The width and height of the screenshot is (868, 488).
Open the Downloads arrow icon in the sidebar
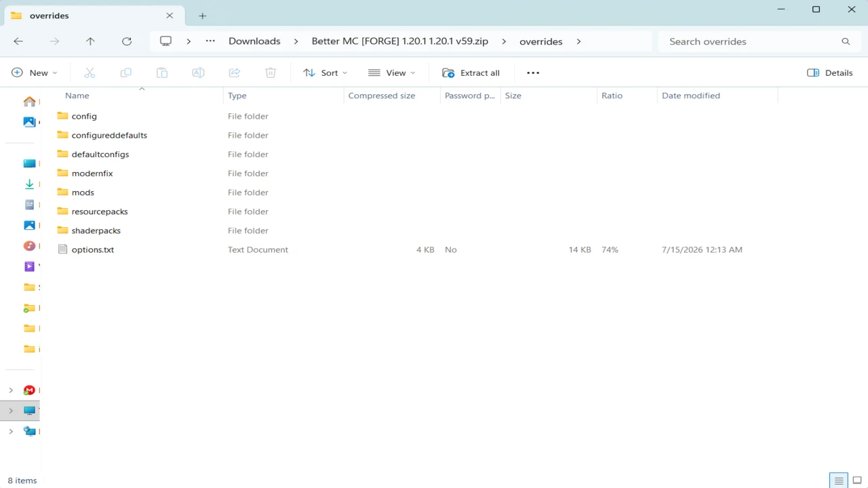coord(29,184)
